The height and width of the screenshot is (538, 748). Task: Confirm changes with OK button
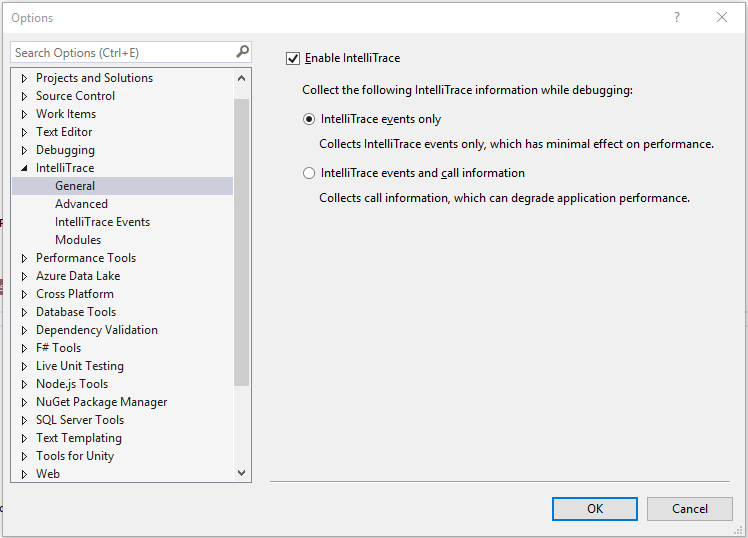pyautogui.click(x=595, y=509)
